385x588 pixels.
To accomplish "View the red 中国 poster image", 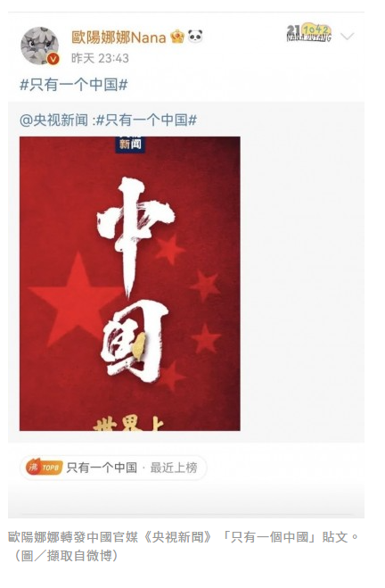I will point(130,284).
